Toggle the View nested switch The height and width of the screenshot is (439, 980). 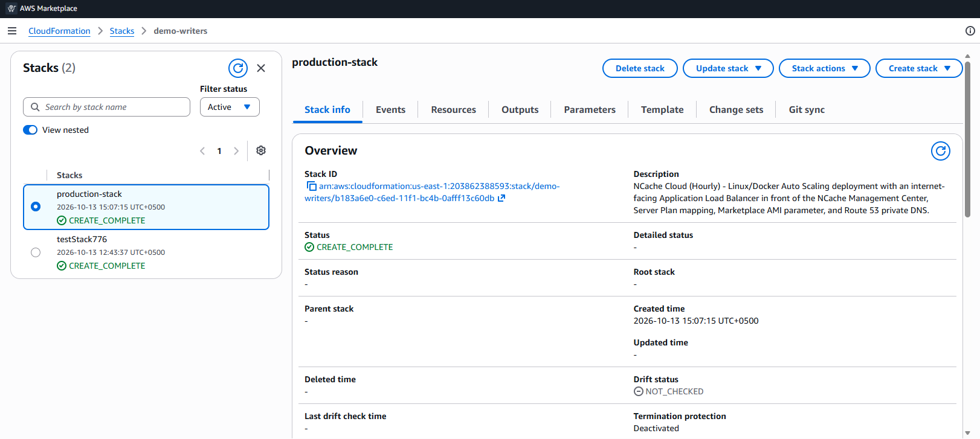tap(30, 130)
